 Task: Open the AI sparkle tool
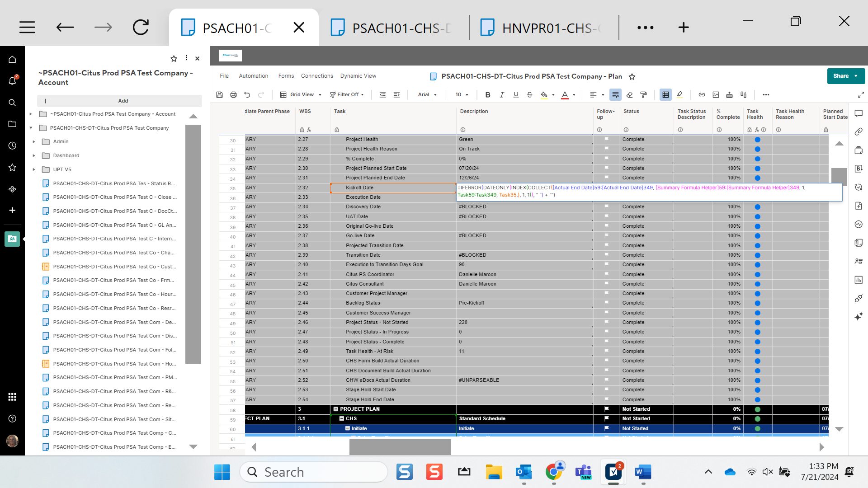(x=859, y=316)
